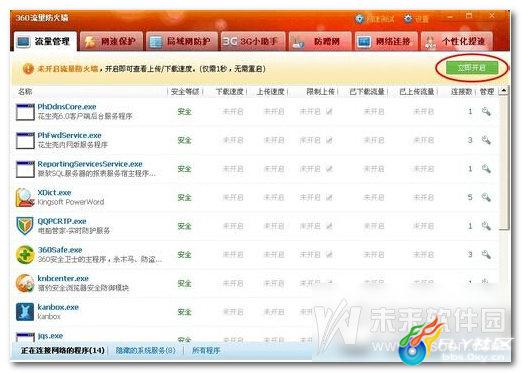This screenshot has height=373, width=522.
Task: Edit upload limit for PhFwdService.exe
Action: tap(329, 140)
